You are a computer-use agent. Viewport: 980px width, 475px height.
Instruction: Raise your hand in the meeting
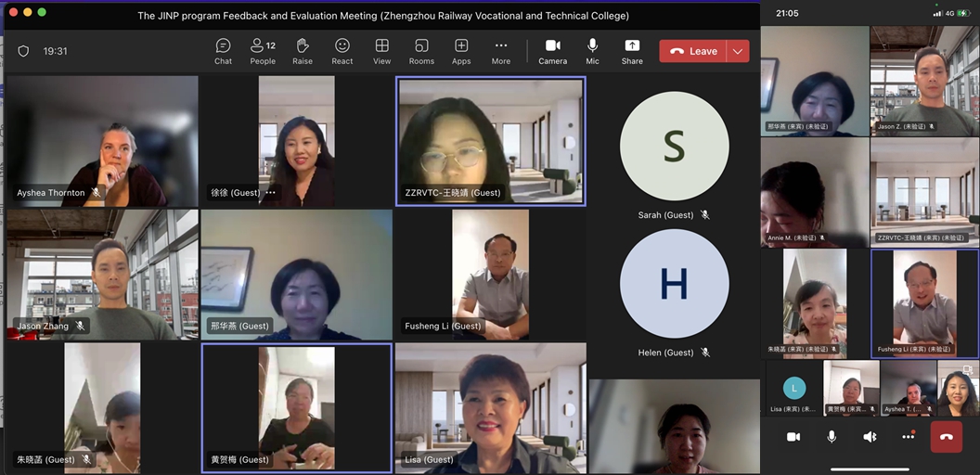click(303, 51)
